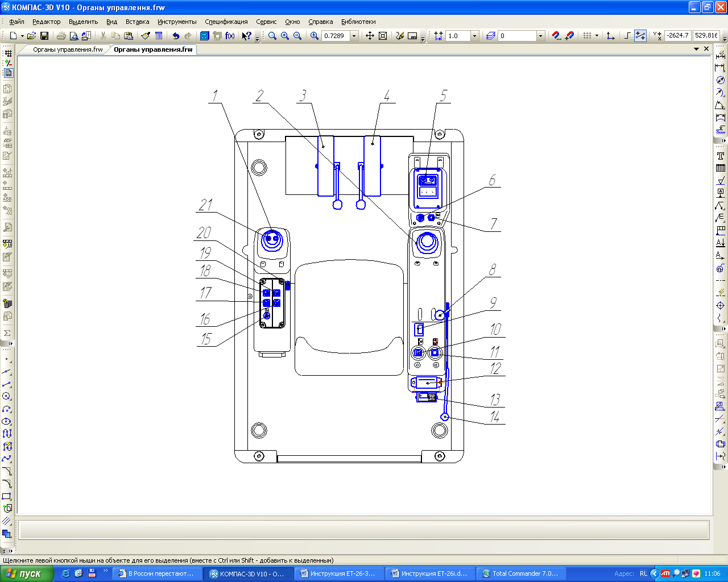
Task: Open the zoom scale dropdown
Action: click(354, 36)
